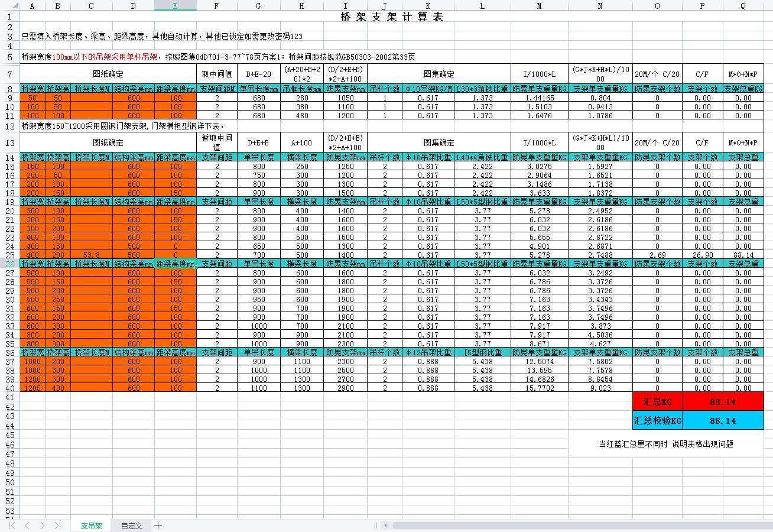Select cell with 88.14 in row 25
Screen dimensions: 773x532
pyautogui.click(x=743, y=255)
